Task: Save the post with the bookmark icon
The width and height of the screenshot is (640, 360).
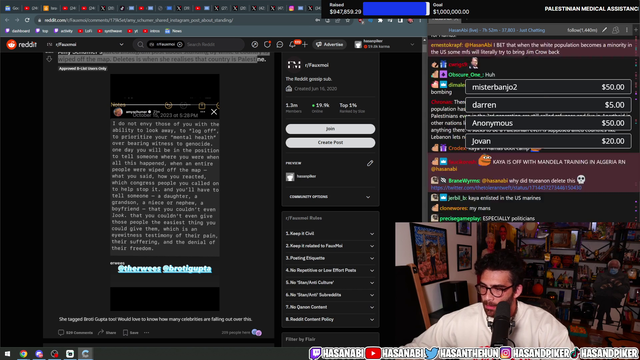Action: 125,333
